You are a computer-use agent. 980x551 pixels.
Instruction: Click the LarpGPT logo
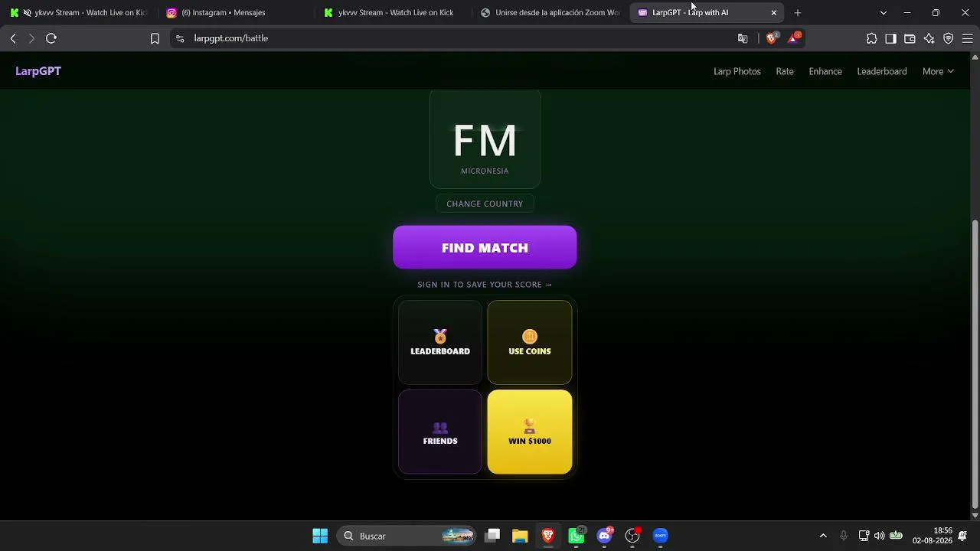click(x=38, y=71)
